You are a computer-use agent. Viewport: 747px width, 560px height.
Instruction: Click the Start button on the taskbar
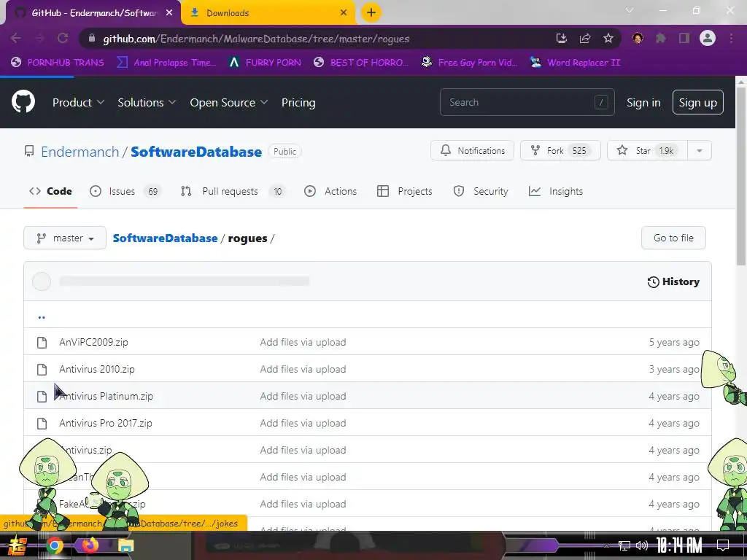18,545
